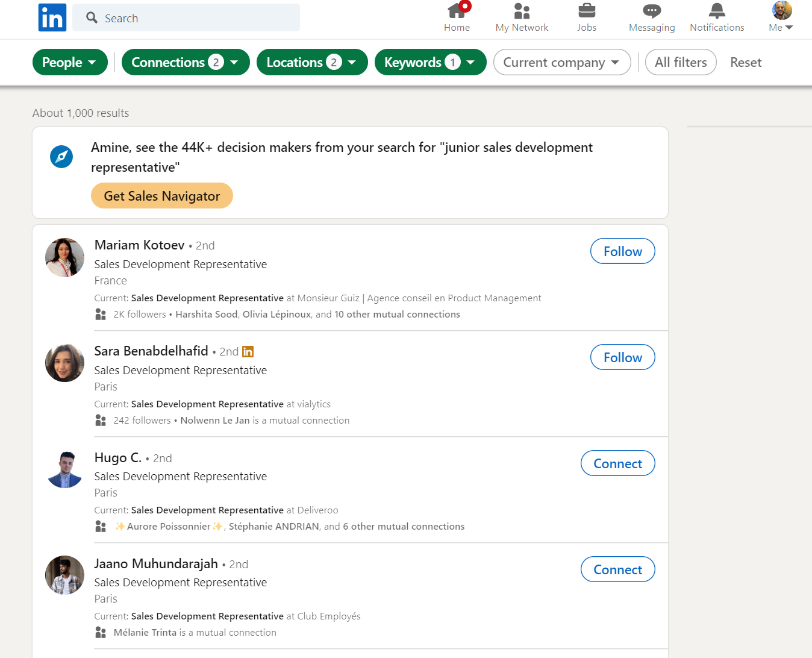This screenshot has width=812, height=658.
Task: Expand the People filter dropdown
Action: (70, 62)
